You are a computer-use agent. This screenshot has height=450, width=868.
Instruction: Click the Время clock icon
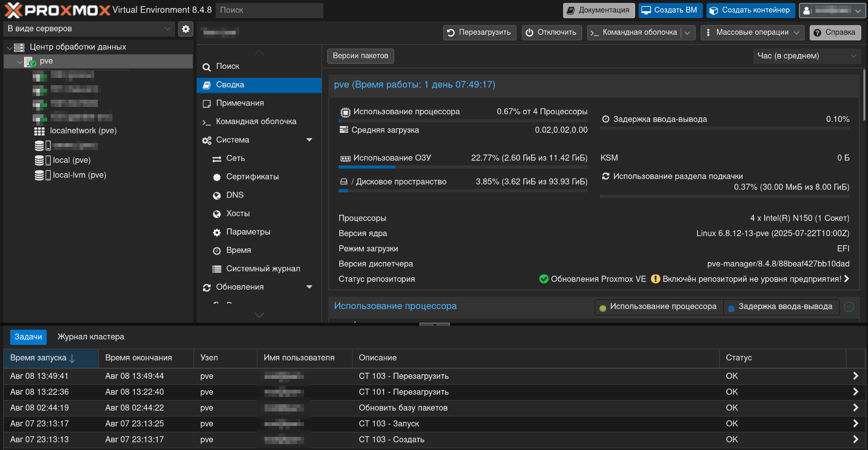pyautogui.click(x=217, y=251)
